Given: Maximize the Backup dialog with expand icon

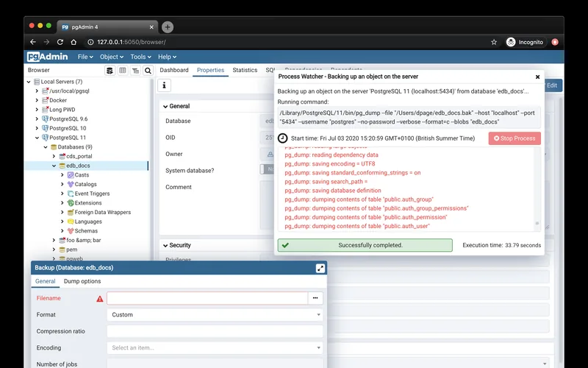Looking at the screenshot, I should [320, 268].
